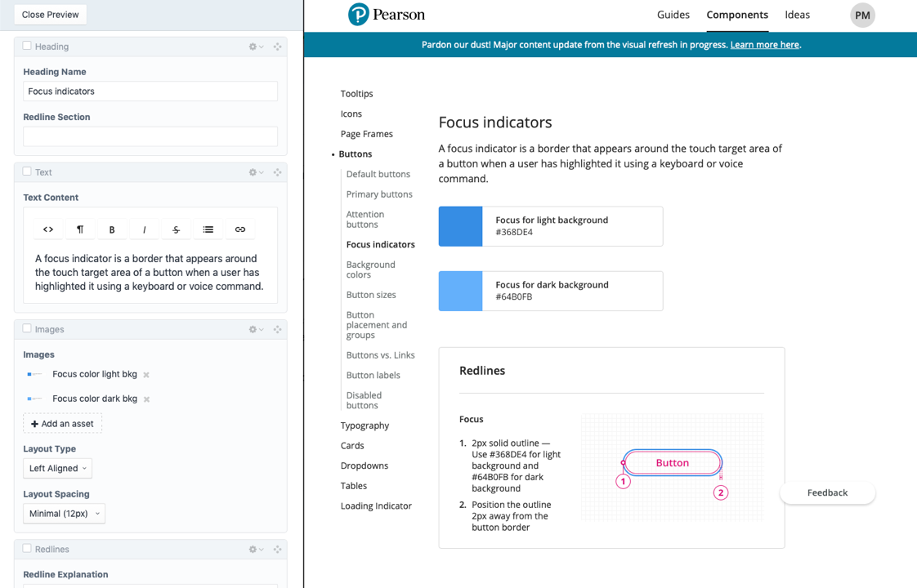Expand the gear dropdown on the Redlines block
Screen dimensions: 917x588
(x=253, y=549)
